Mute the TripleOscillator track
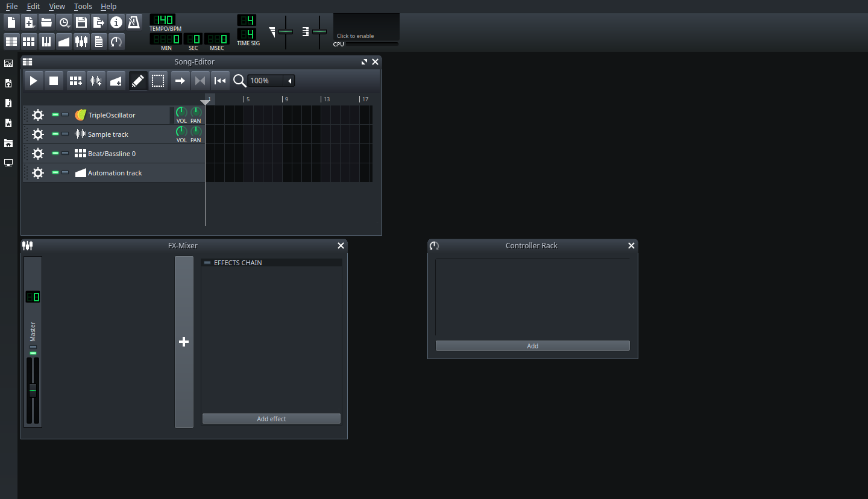The height and width of the screenshot is (499, 868). [55, 115]
